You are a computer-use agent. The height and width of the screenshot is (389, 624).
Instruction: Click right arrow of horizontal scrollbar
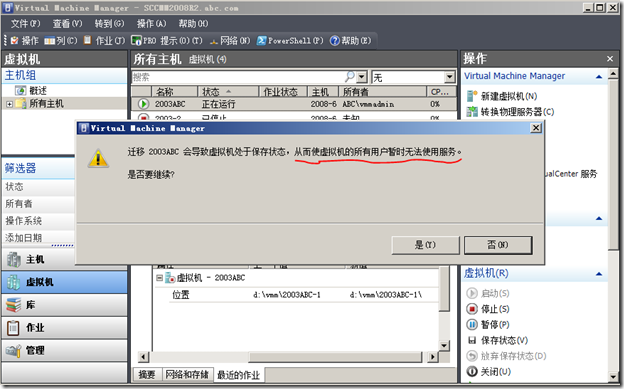click(433, 357)
